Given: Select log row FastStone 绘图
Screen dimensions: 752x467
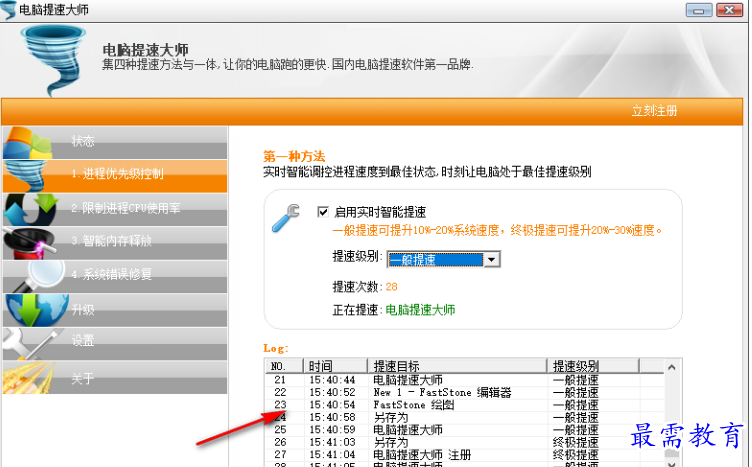Looking at the screenshot, I should [465, 405].
